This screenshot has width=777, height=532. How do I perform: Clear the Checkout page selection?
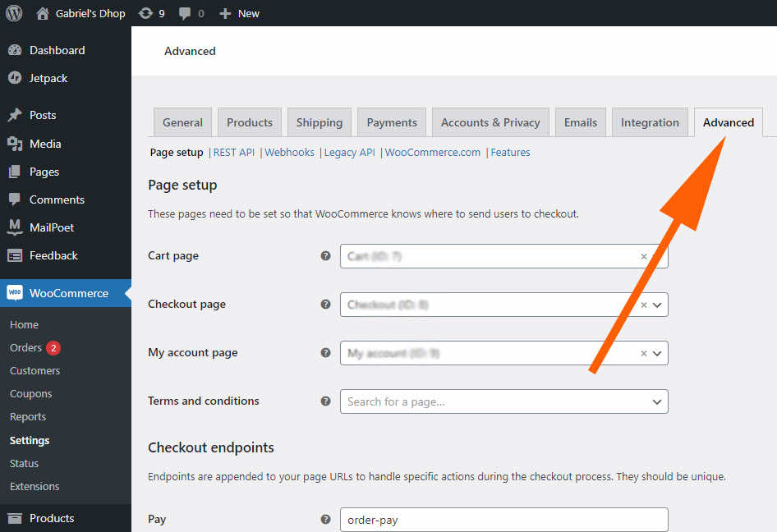[x=644, y=305]
